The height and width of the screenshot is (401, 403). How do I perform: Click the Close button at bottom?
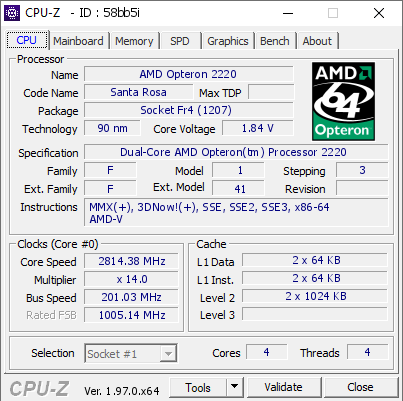click(x=360, y=388)
